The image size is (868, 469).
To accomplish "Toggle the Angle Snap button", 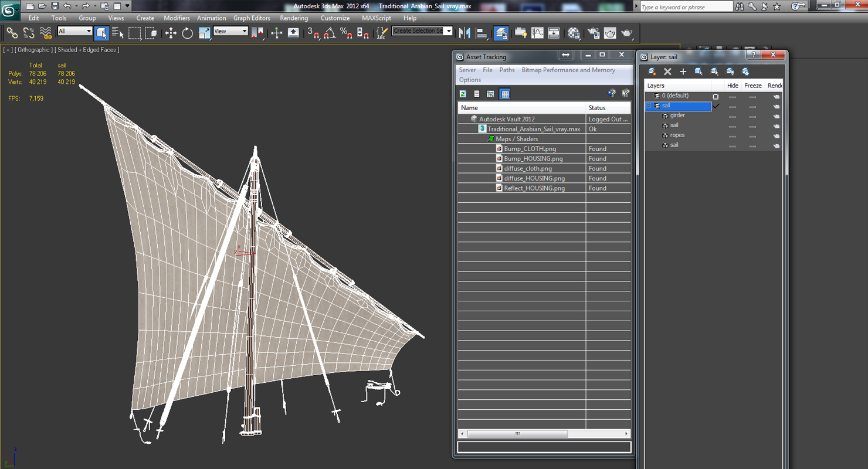I will tap(330, 33).
